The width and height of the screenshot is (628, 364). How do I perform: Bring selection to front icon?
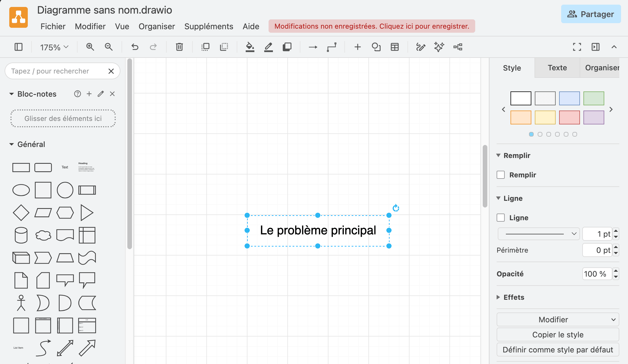[205, 47]
